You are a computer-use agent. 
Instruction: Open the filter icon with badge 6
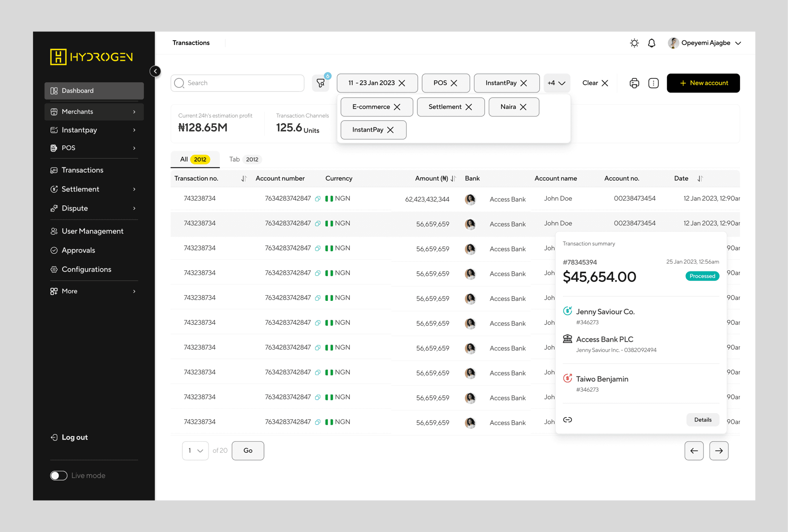[321, 83]
